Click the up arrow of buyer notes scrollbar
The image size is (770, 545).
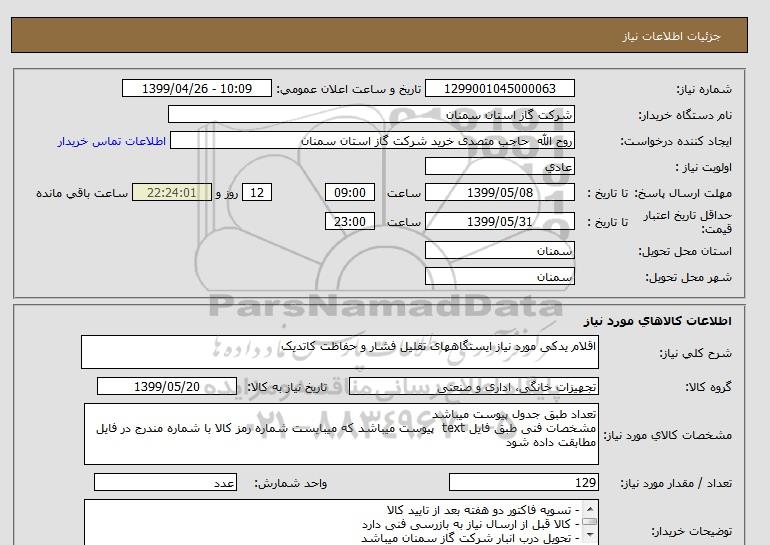pyautogui.click(x=590, y=509)
